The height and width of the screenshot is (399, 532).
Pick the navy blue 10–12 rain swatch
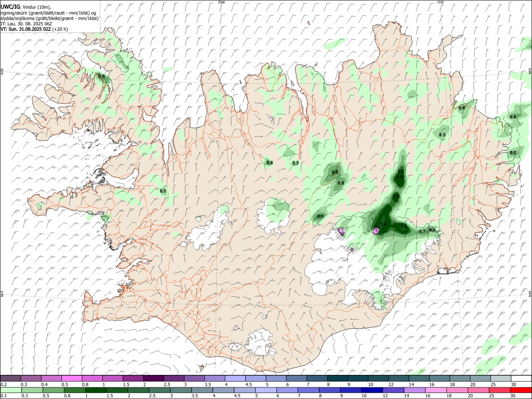pos(372,390)
